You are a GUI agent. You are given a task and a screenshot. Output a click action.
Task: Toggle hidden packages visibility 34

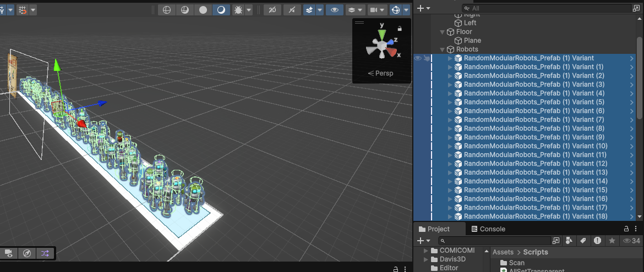click(x=632, y=241)
